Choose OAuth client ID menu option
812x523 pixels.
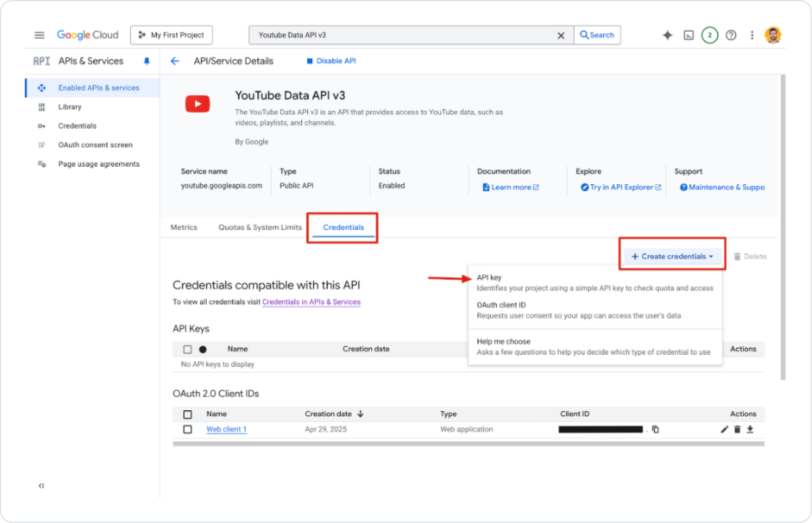(595, 310)
